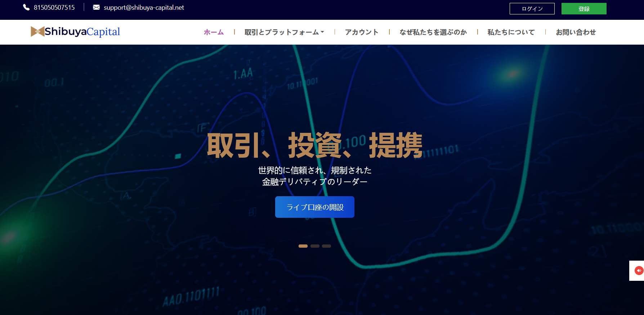644x315 pixels.
Task: Click the envelope email icon
Action: pyautogui.click(x=96, y=7)
